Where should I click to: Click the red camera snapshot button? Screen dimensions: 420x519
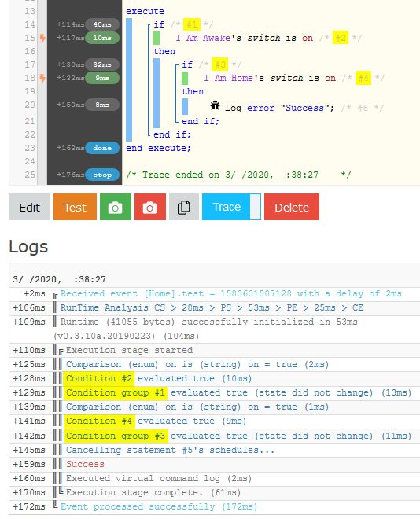click(150, 207)
